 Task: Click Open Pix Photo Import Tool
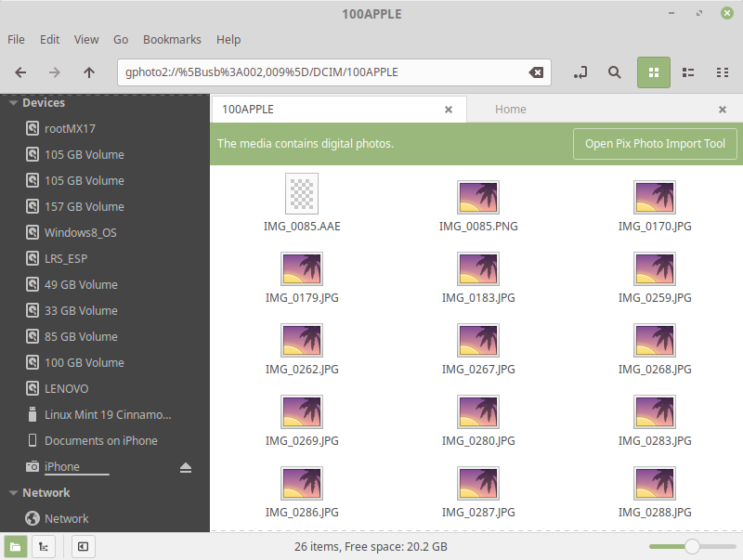(655, 144)
